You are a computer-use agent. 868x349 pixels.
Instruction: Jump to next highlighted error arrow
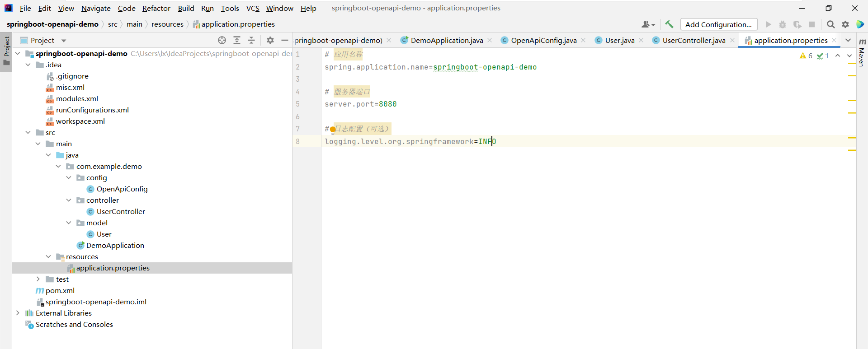tap(849, 56)
